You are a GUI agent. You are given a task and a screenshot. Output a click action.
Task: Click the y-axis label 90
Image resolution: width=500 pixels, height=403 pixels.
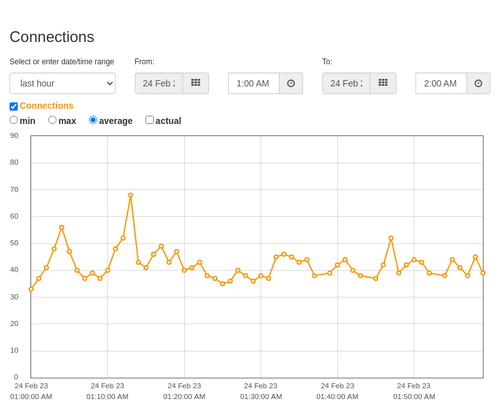[x=14, y=135]
